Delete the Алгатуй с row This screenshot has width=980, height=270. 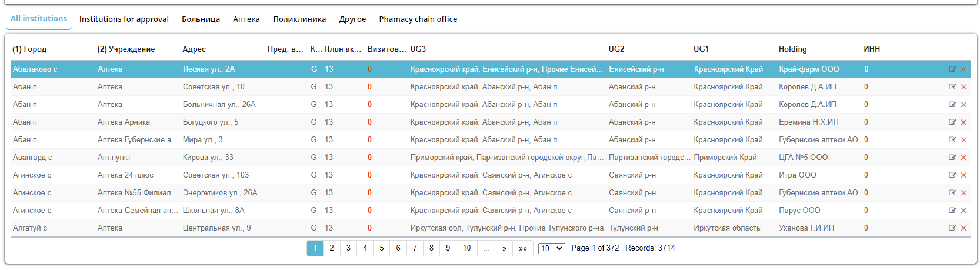pyautogui.click(x=964, y=228)
